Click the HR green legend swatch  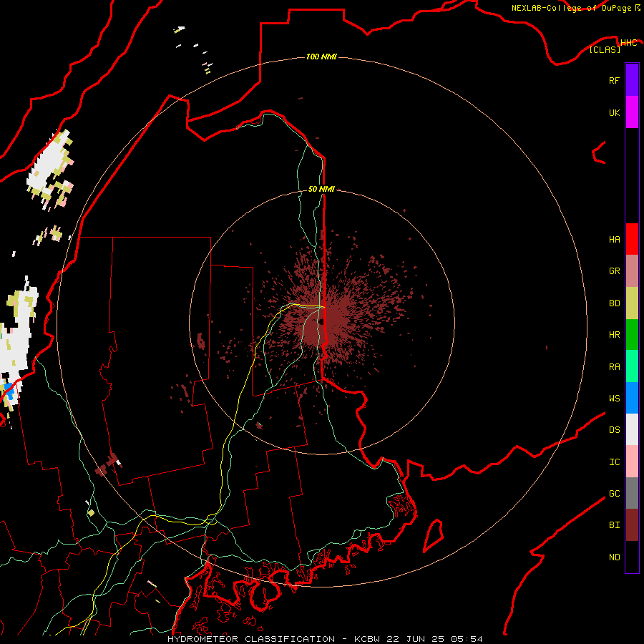click(x=632, y=335)
